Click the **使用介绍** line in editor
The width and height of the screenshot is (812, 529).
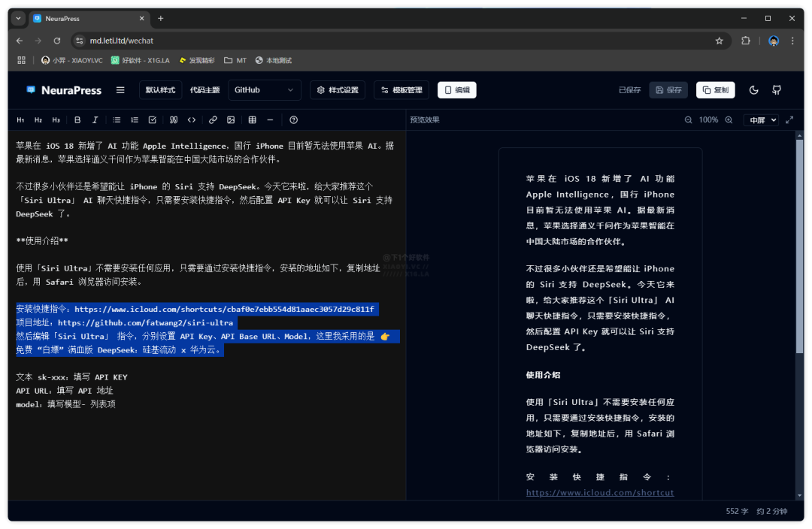click(42, 241)
